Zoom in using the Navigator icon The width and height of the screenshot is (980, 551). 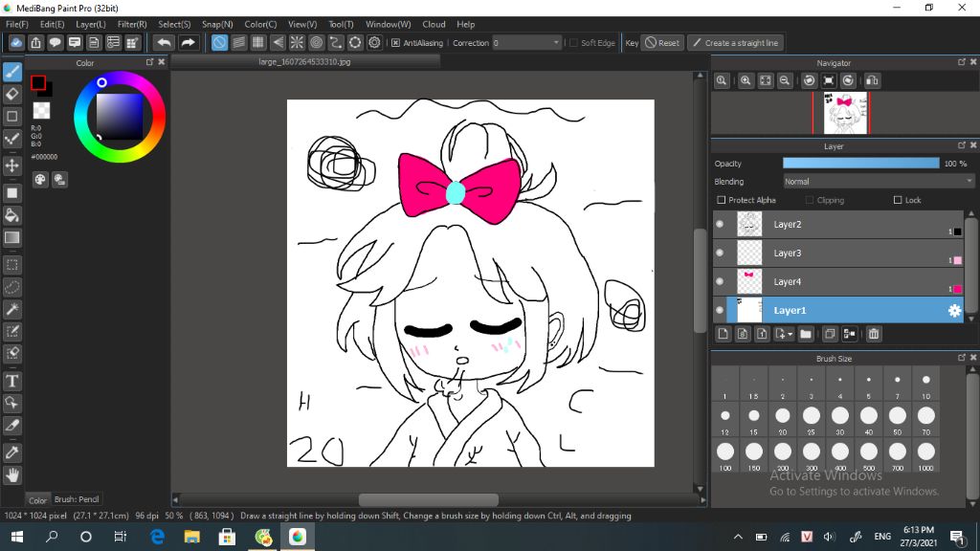(746, 80)
